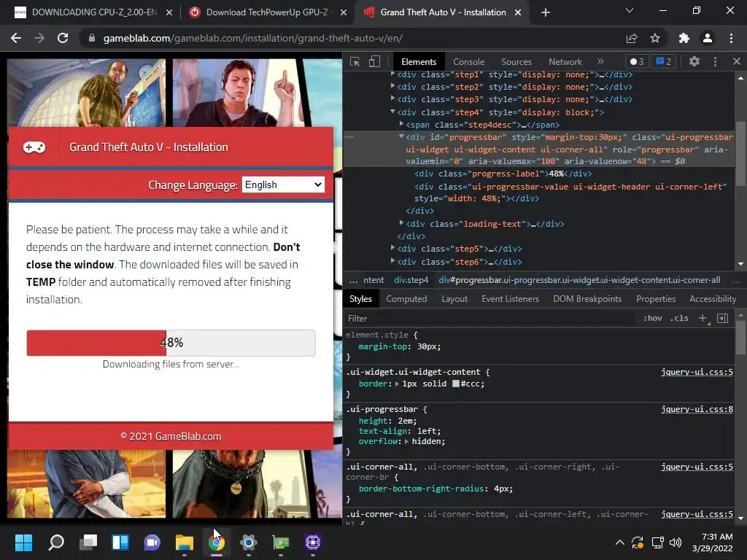Screen dimensions: 747x560
Task: Open the Chrome profile avatar menu
Action: pos(708,38)
